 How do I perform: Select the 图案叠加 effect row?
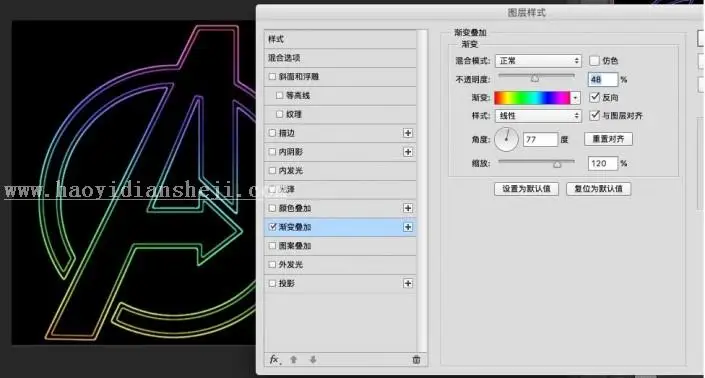coord(340,246)
